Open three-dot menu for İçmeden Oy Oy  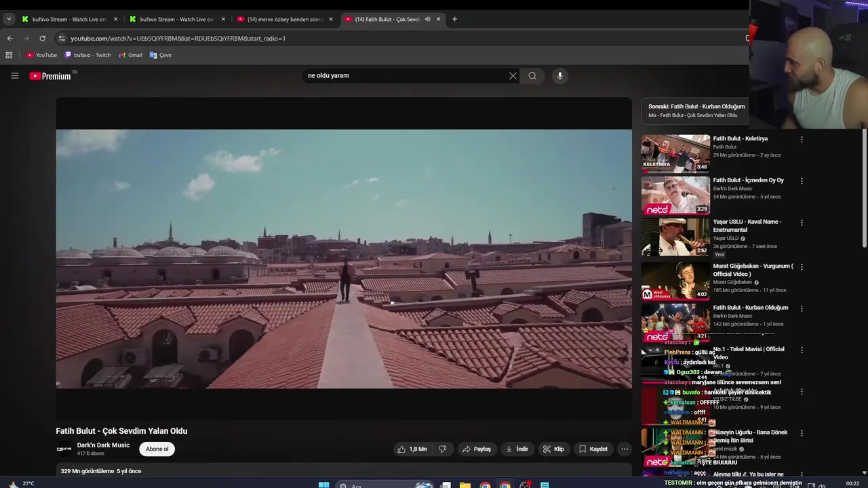click(x=802, y=181)
